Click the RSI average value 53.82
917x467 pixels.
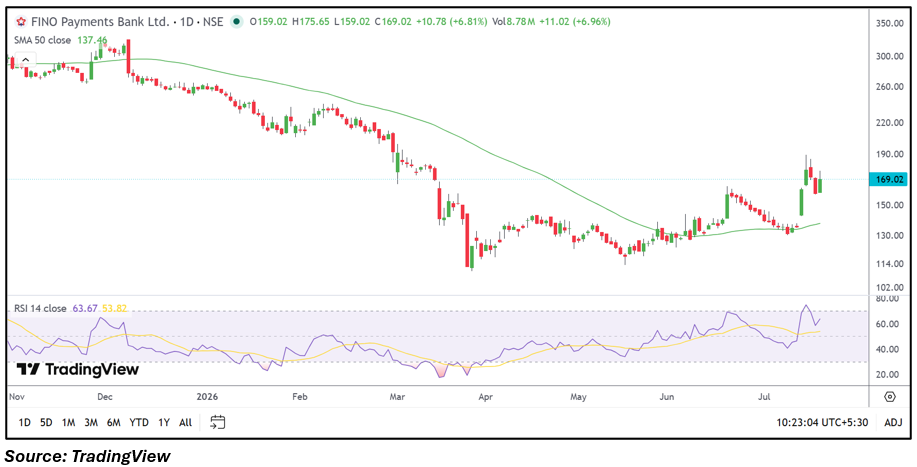click(114, 308)
